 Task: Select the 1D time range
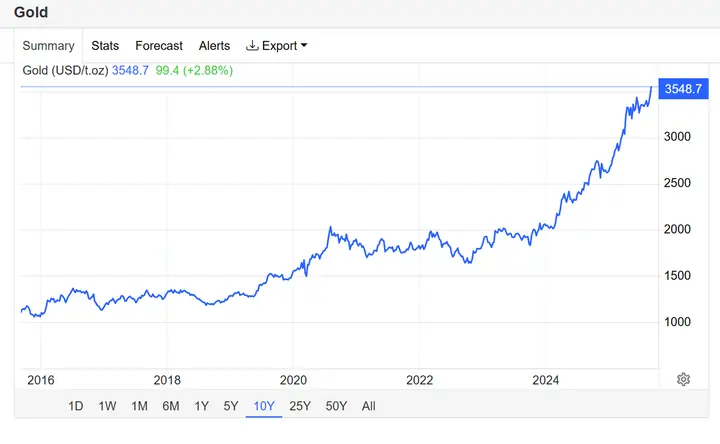click(76, 406)
